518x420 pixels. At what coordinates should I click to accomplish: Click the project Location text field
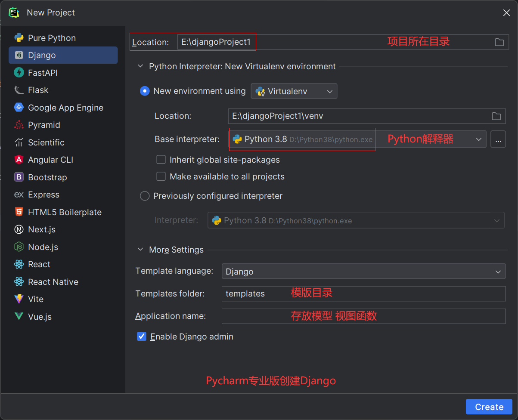click(342, 42)
